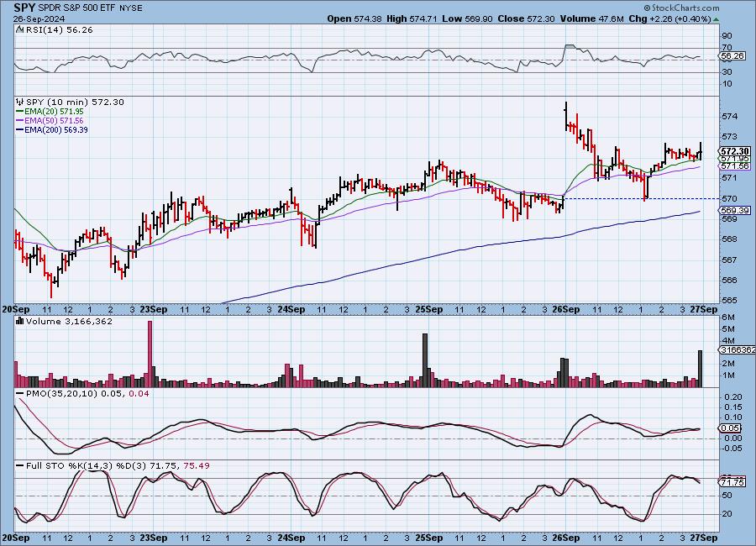Click the 30 level on the RSI axis

727,72
